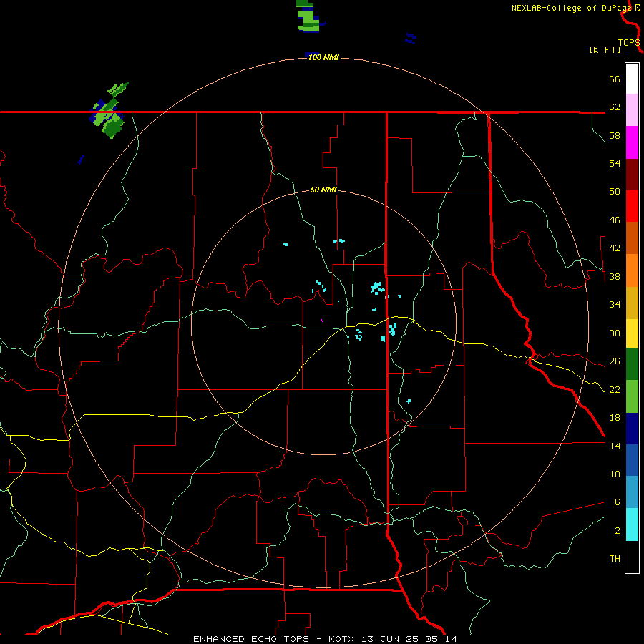Screen dimensions: 644x644
Task: Select the navy blue legend swatch
Action: click(x=632, y=429)
